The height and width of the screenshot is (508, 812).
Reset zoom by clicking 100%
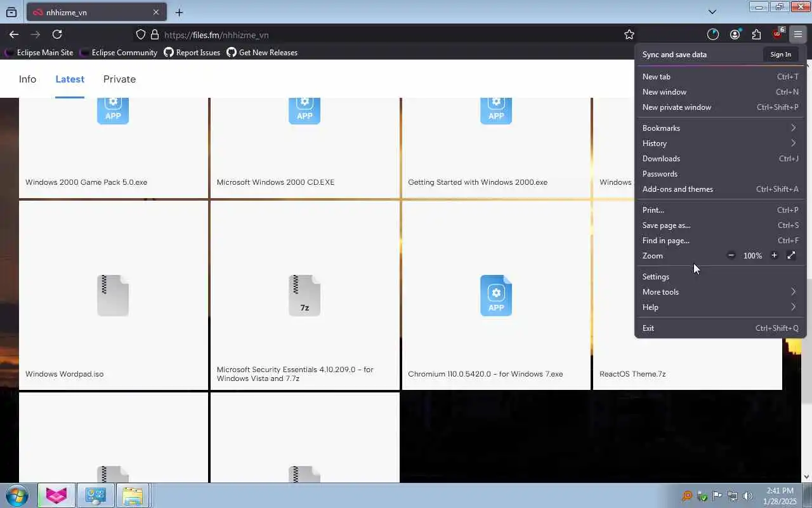(752, 255)
